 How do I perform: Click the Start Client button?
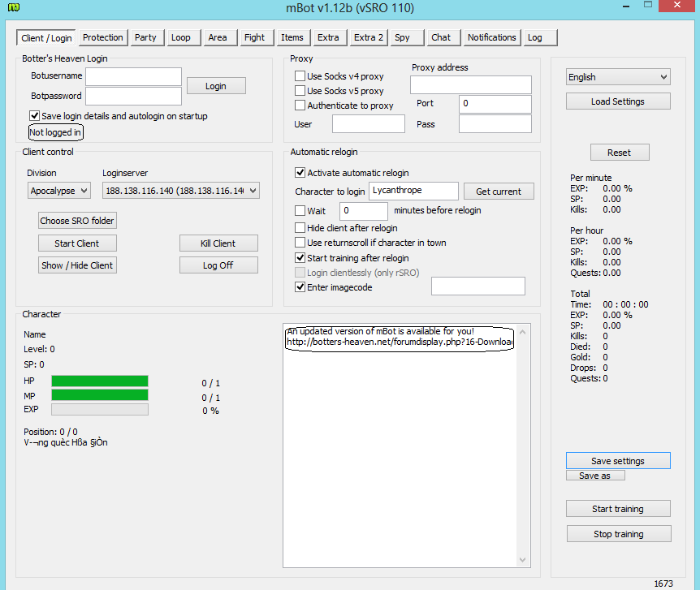click(77, 243)
